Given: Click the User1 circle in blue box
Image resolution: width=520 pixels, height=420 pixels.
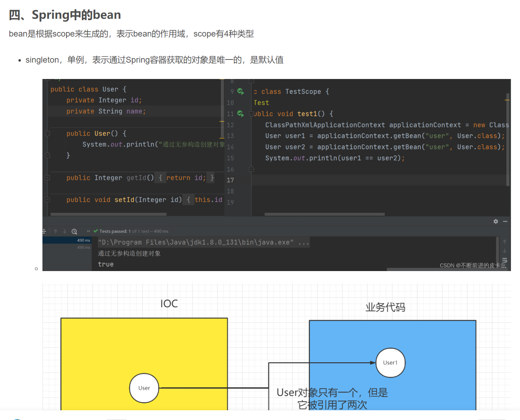Looking at the screenshot, I should 390,363.
